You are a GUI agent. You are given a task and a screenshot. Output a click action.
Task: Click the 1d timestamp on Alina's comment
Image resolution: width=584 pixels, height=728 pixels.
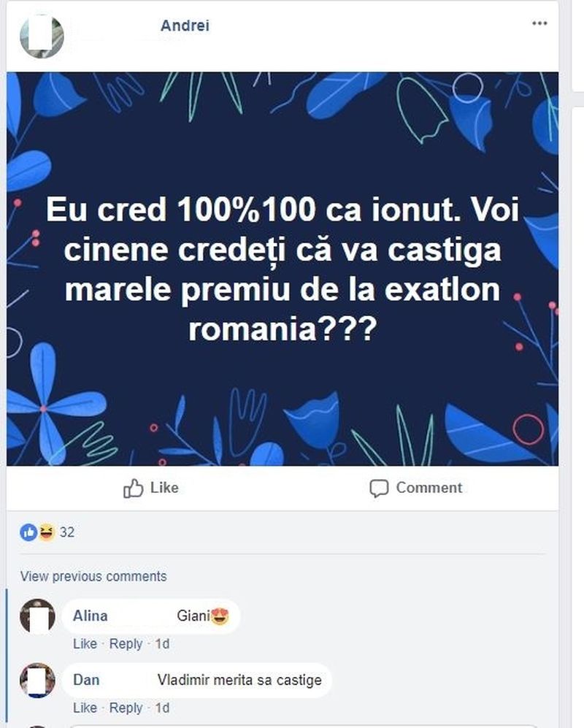pyautogui.click(x=163, y=643)
